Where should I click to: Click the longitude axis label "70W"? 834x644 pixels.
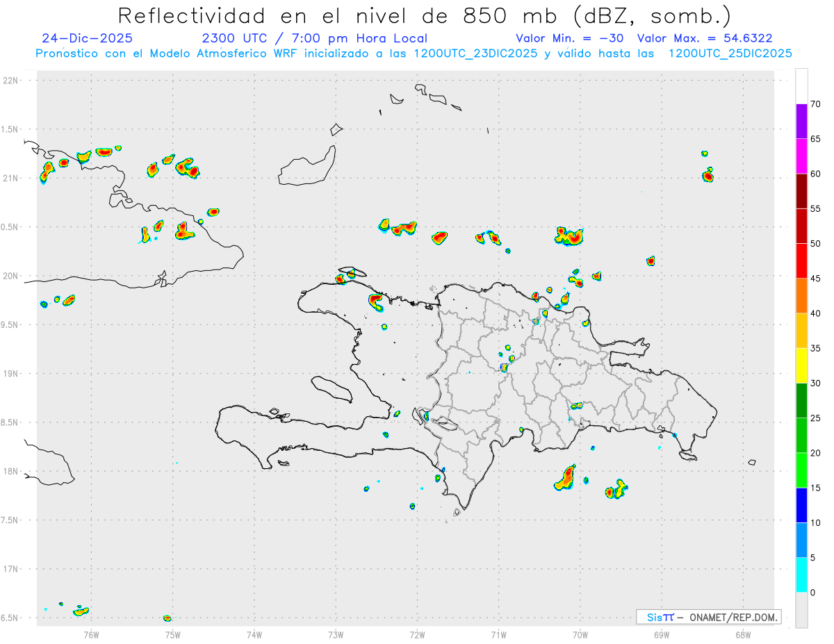click(x=580, y=634)
